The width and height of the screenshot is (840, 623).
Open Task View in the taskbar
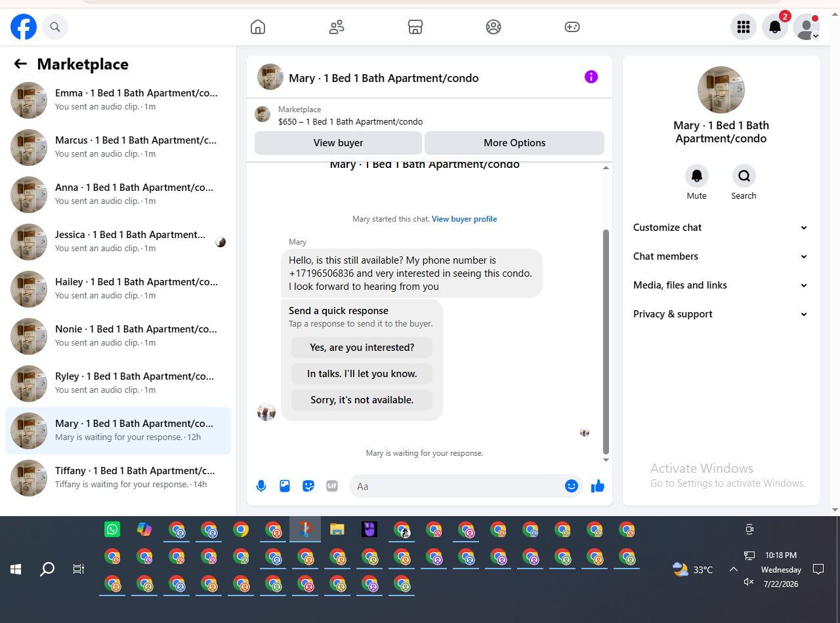(79, 569)
